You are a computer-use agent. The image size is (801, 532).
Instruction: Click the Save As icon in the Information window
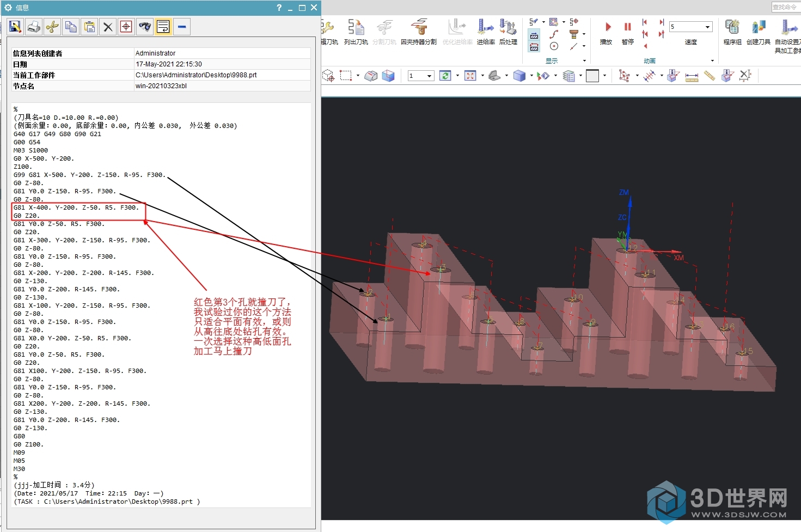tap(15, 27)
